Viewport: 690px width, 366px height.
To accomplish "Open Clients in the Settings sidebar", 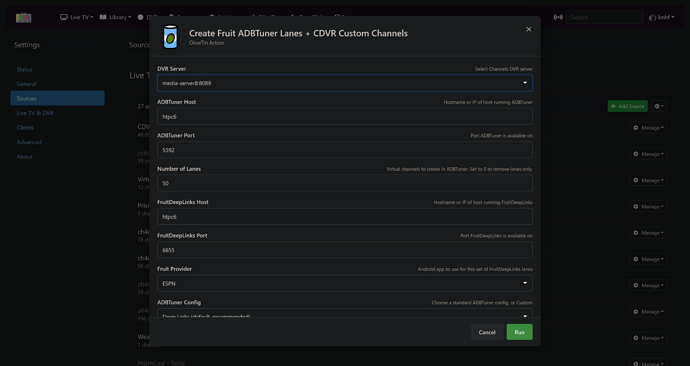I will pyautogui.click(x=25, y=128).
